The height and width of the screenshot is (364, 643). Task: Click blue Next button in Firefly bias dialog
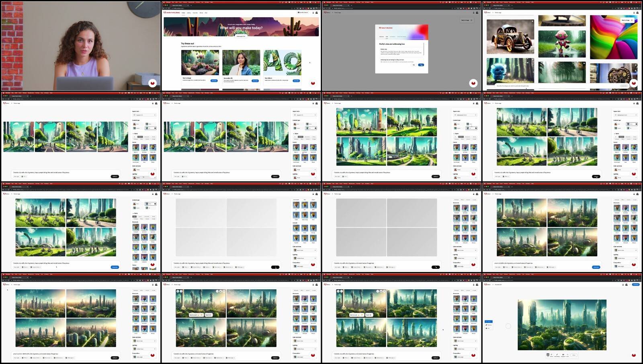(x=421, y=65)
